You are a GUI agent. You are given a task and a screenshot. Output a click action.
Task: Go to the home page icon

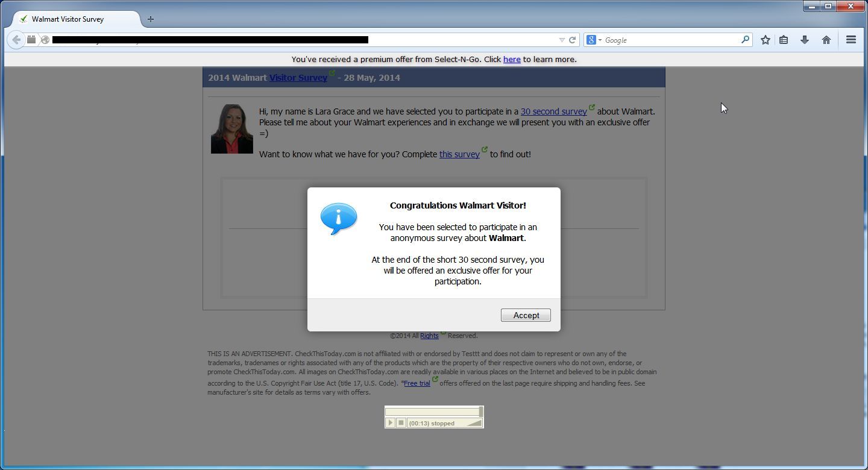pyautogui.click(x=826, y=40)
